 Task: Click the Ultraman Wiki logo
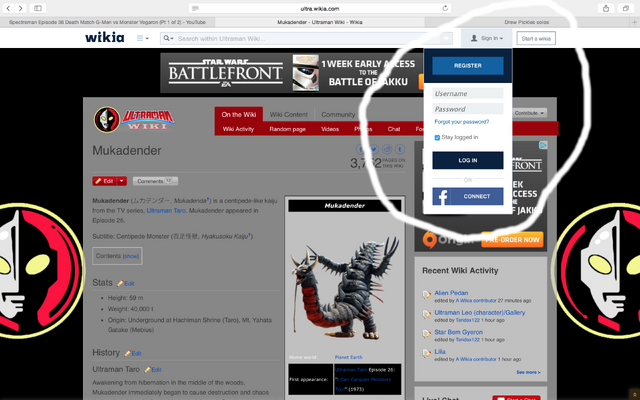point(134,120)
